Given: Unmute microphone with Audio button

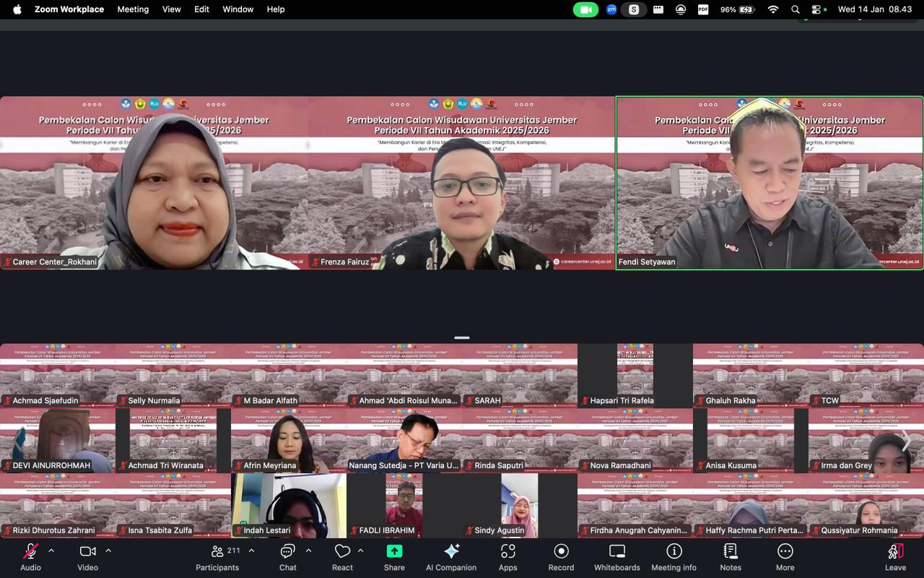Looking at the screenshot, I should (30, 556).
